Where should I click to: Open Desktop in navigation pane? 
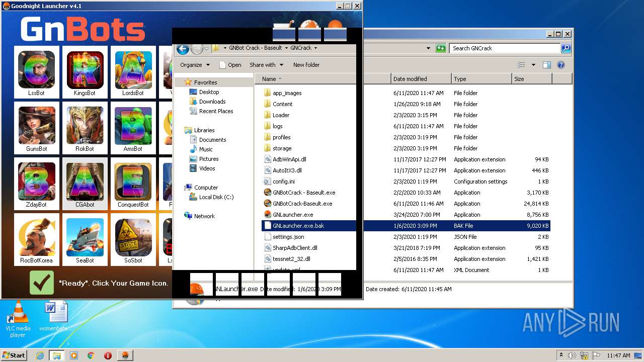pyautogui.click(x=209, y=92)
